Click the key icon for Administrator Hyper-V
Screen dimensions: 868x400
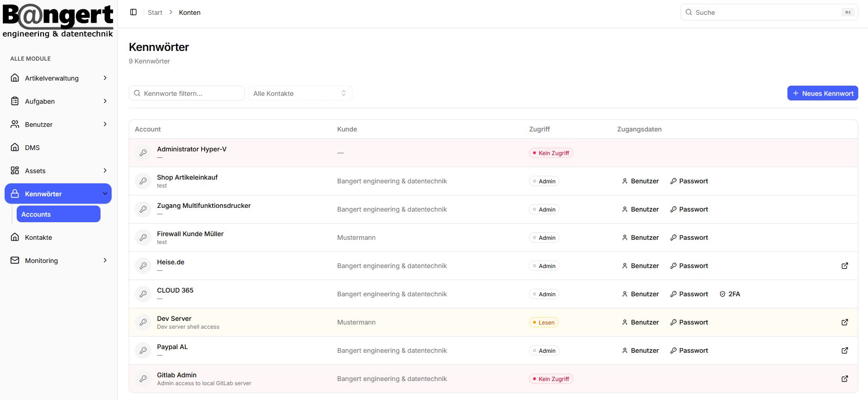pyautogui.click(x=143, y=153)
